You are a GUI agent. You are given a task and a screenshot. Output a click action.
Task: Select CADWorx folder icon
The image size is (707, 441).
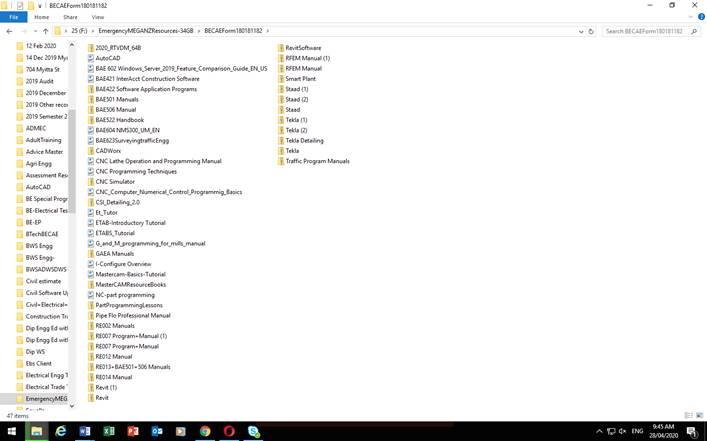click(91, 151)
